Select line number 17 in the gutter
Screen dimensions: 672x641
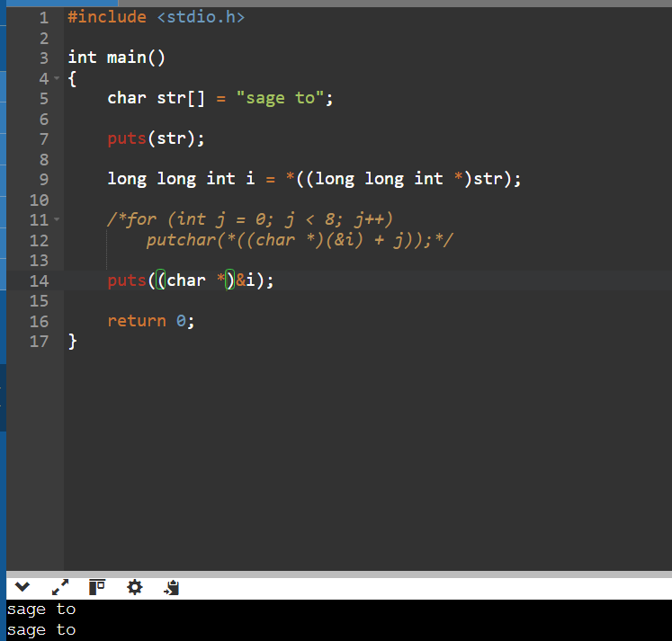[39, 342]
